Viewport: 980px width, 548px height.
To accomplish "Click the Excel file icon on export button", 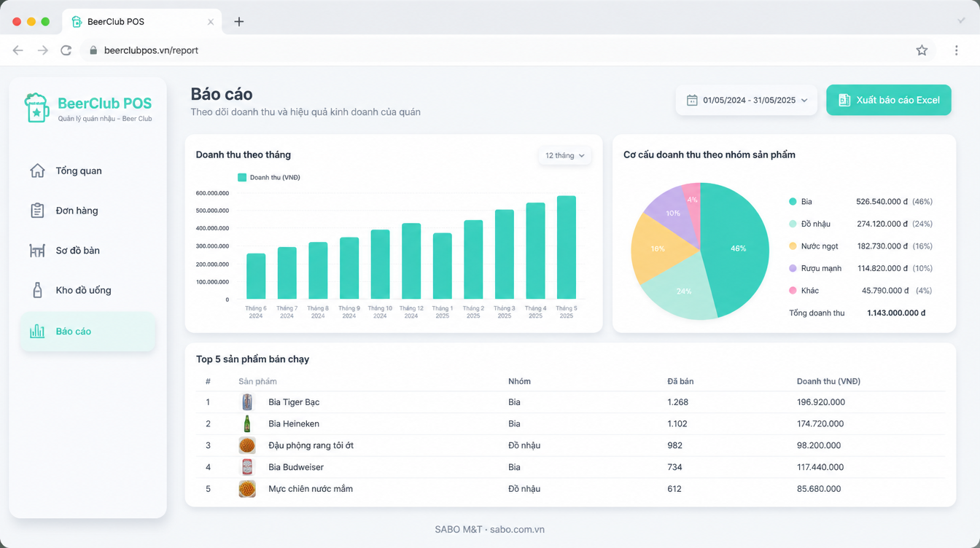I will tap(844, 100).
